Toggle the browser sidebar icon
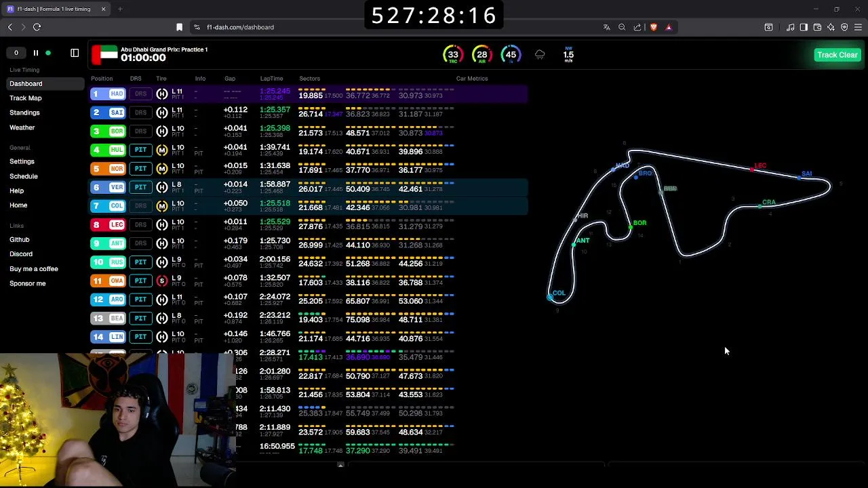The width and height of the screenshot is (868, 488). tap(804, 27)
